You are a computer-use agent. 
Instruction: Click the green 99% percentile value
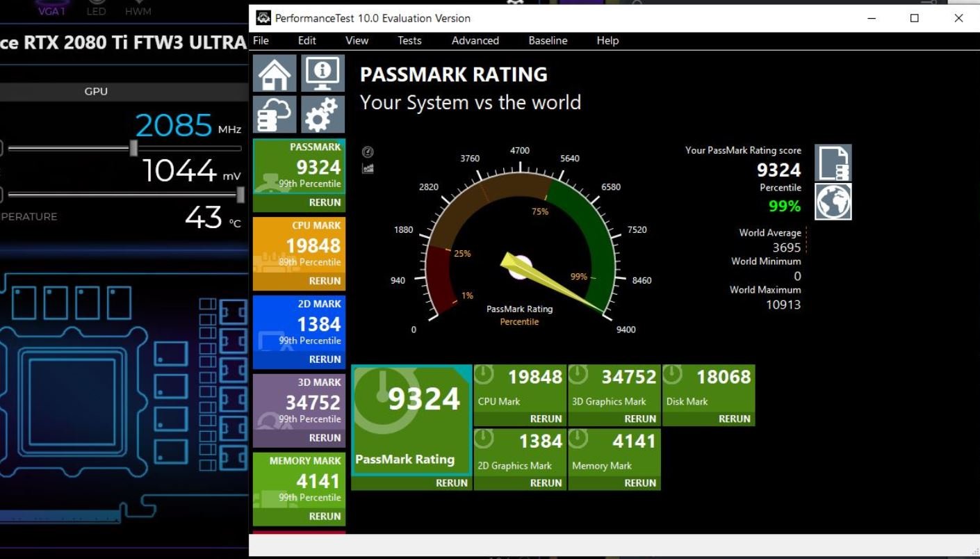(785, 206)
